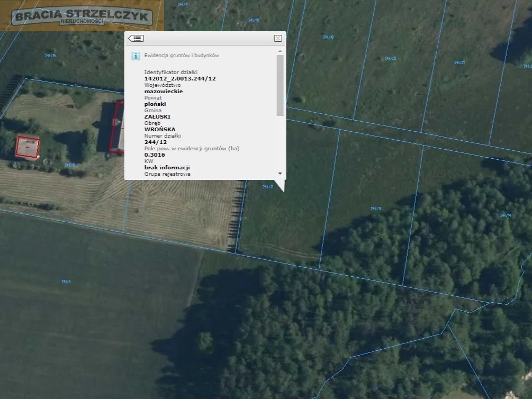Click the ZAŁUSKI gmina value

(157, 117)
